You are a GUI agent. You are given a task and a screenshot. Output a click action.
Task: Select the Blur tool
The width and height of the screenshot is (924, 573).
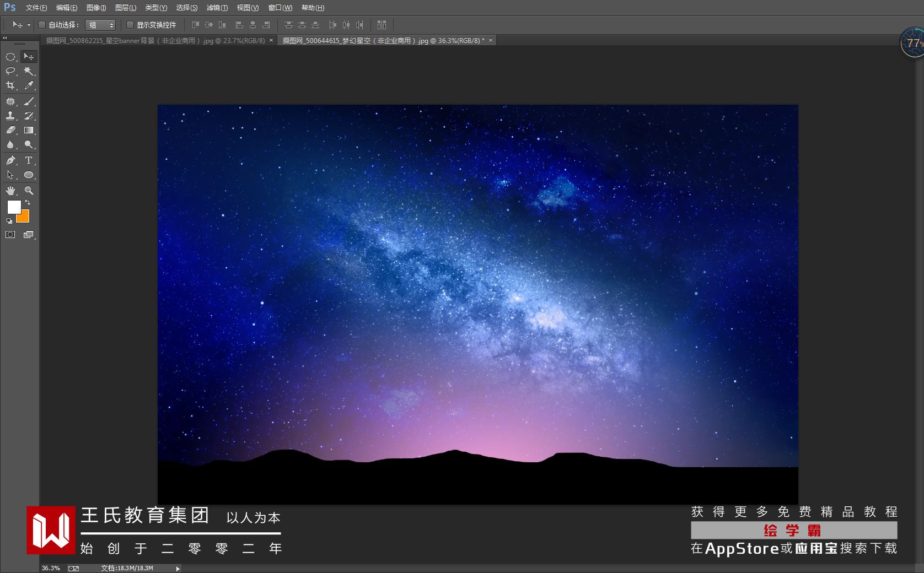[10, 144]
